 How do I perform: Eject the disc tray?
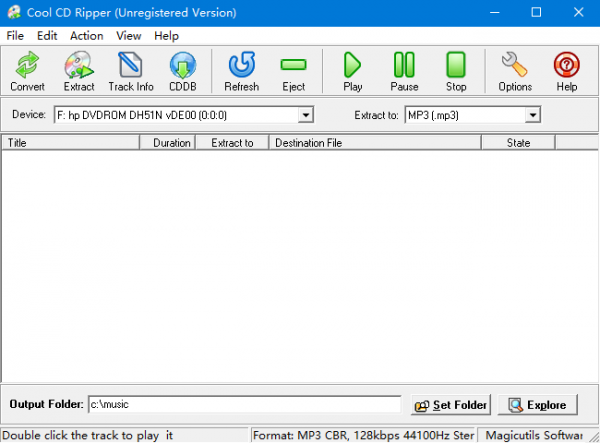[293, 71]
